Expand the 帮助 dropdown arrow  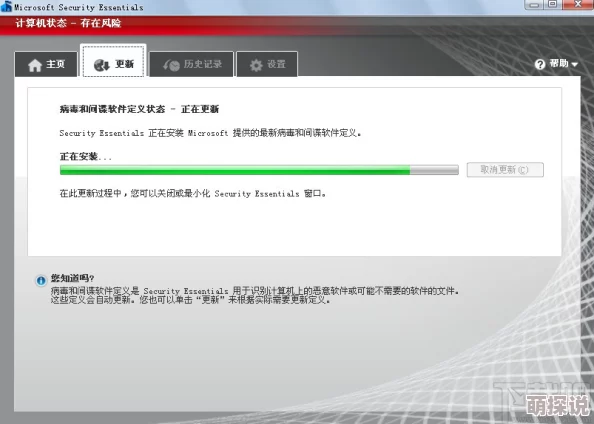click(x=575, y=64)
